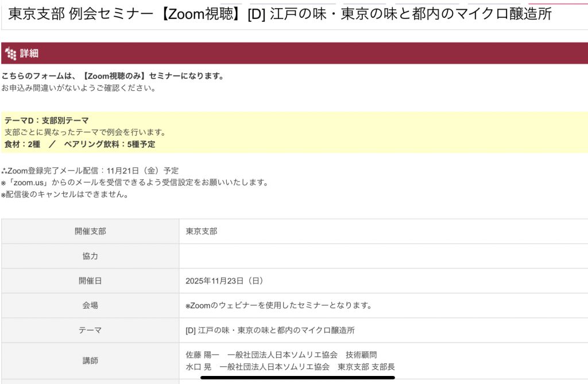Viewport: 588px width, 384px height.
Task: Select the テーマD：支部別テーマ heading
Action: pyautogui.click(x=47, y=121)
